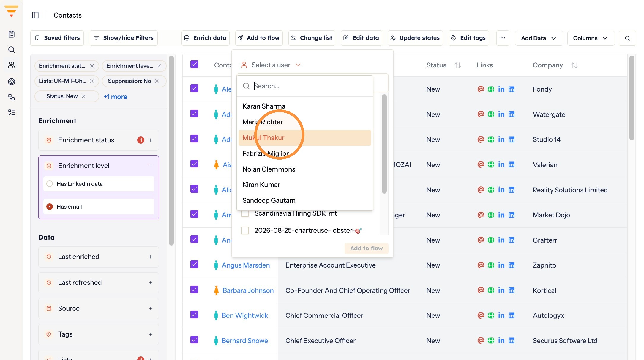Remove the Status: New filter chip
This screenshot has width=644, height=360.
coord(84,96)
